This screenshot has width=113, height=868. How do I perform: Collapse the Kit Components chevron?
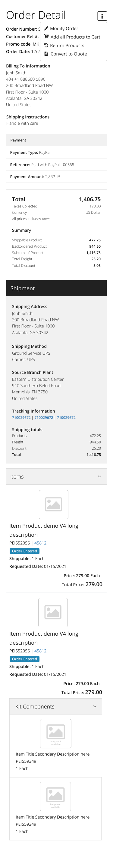tap(94, 706)
